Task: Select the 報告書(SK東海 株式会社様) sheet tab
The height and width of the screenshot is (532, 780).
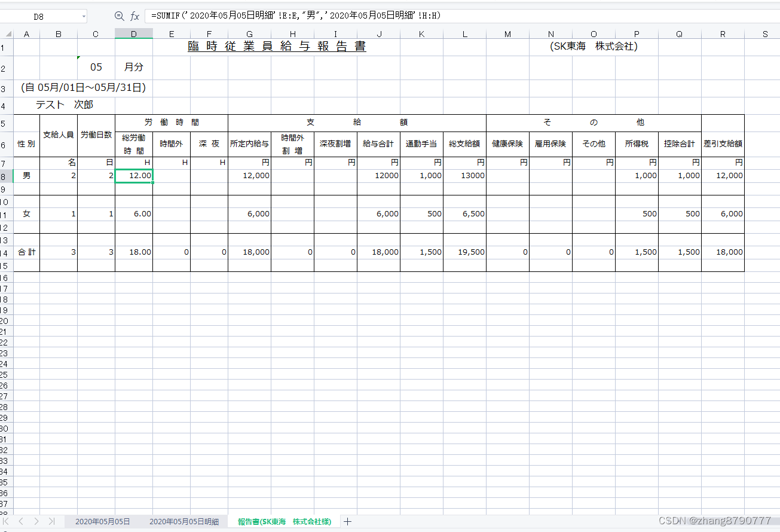Action: click(x=285, y=522)
